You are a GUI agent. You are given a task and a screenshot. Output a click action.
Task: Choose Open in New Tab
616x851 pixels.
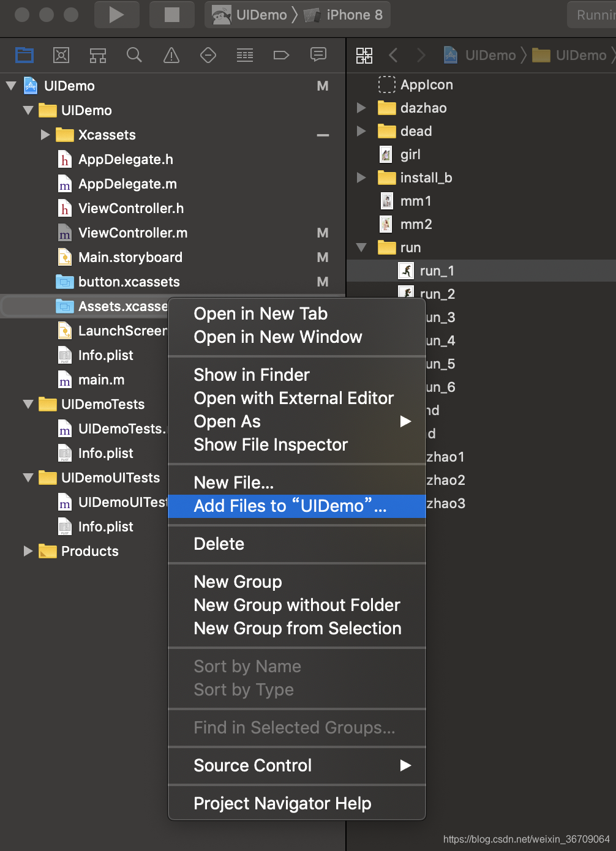click(x=297, y=313)
